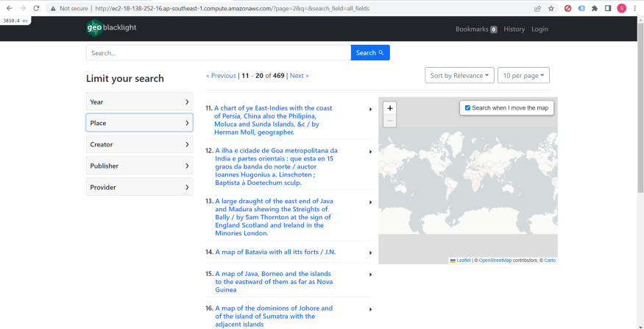Bookmark page with the star icon
The height and width of the screenshot is (329, 644).
coord(551,8)
